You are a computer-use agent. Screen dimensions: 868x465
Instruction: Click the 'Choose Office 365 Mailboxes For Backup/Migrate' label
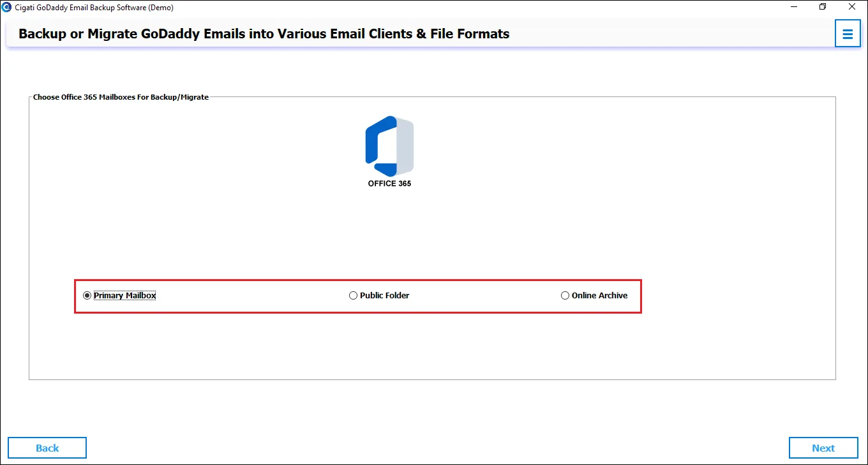[121, 97]
